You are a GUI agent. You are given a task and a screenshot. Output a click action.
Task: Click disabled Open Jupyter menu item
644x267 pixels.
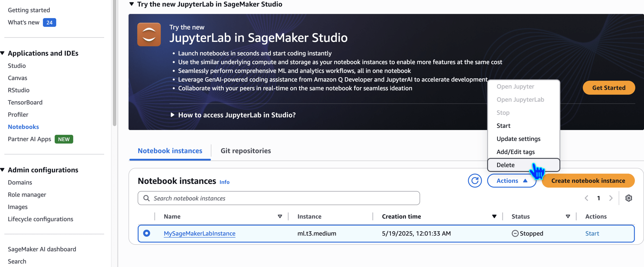click(x=523, y=86)
